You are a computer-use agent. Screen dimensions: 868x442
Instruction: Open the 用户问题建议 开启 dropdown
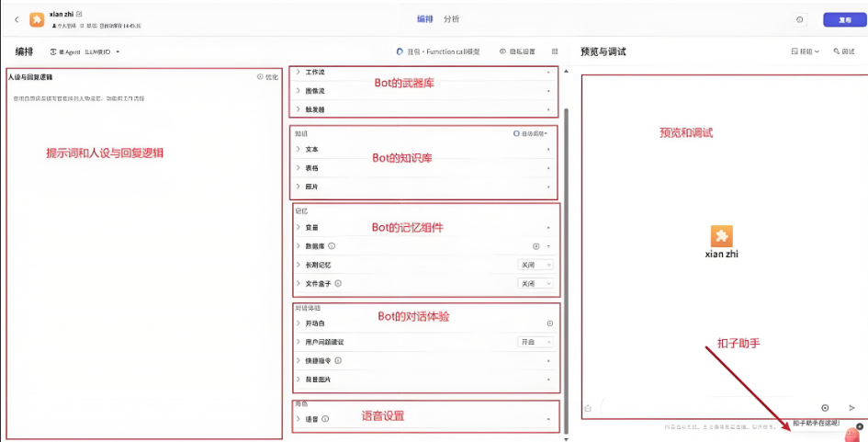click(x=535, y=343)
